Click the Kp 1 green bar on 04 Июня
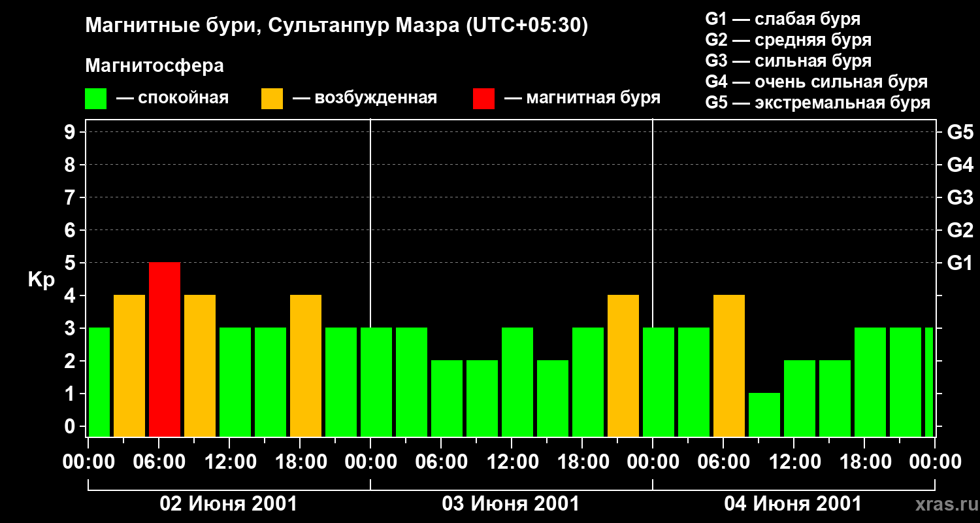Screen dimensions: 980x523 click(764, 415)
